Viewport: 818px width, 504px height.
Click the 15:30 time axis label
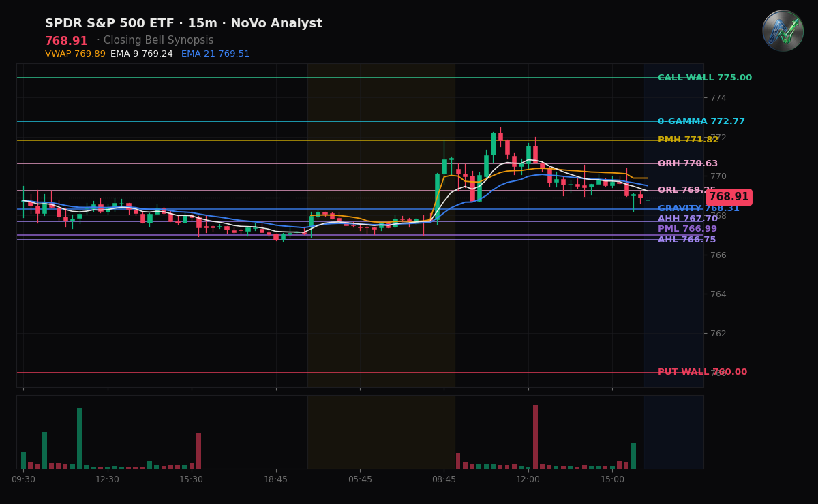[192, 479]
